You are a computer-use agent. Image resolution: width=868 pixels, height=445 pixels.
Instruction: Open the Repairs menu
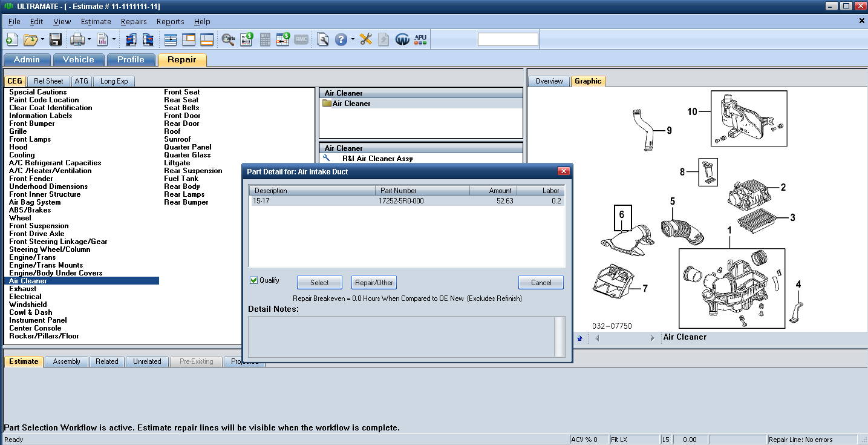(x=134, y=21)
